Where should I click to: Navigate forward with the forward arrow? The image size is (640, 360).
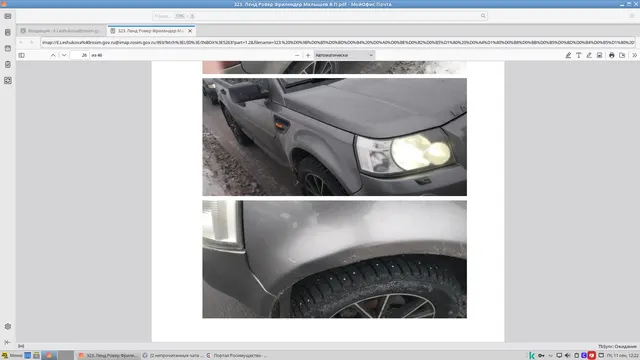click(31, 42)
